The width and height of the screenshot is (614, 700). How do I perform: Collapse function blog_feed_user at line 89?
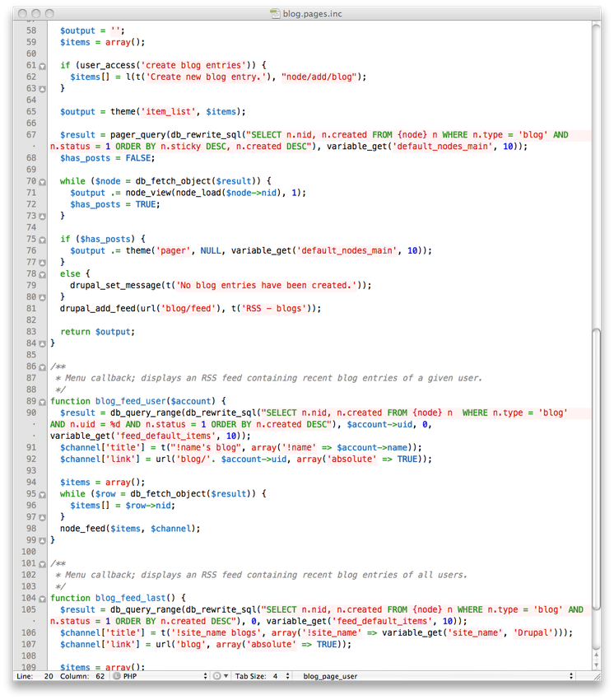[43, 402]
